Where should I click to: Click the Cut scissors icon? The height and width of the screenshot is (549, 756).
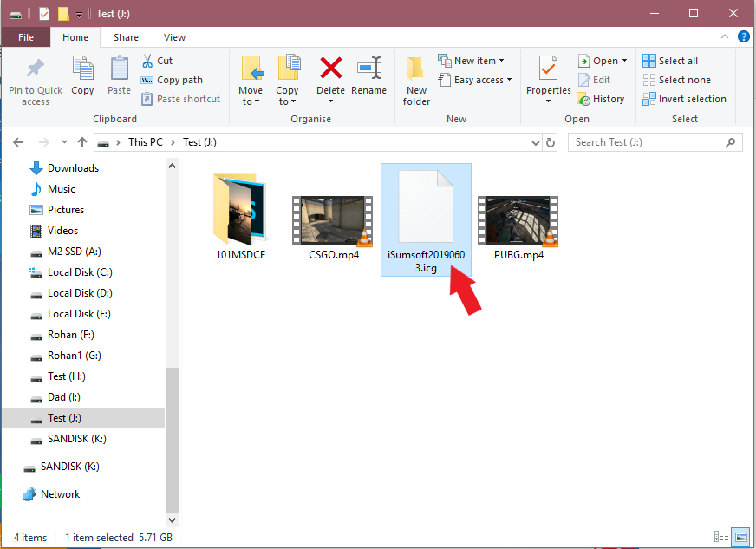[147, 61]
